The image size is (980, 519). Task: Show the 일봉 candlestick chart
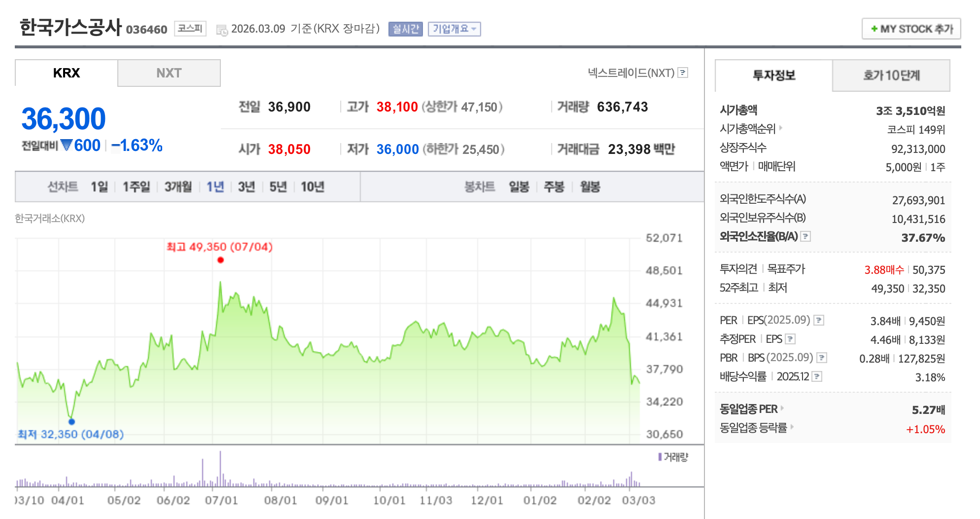519,186
